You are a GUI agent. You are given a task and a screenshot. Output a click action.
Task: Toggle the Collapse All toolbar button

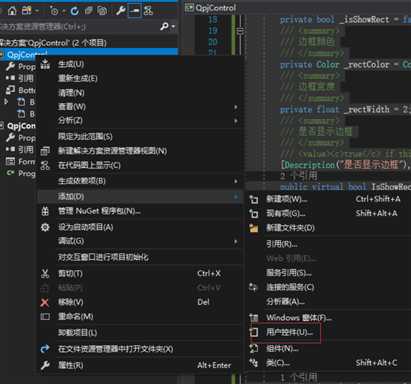point(88,11)
